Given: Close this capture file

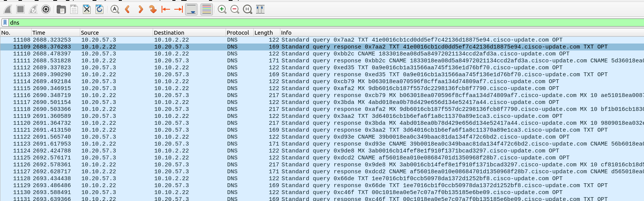Looking at the screenshot, I should [87, 9].
